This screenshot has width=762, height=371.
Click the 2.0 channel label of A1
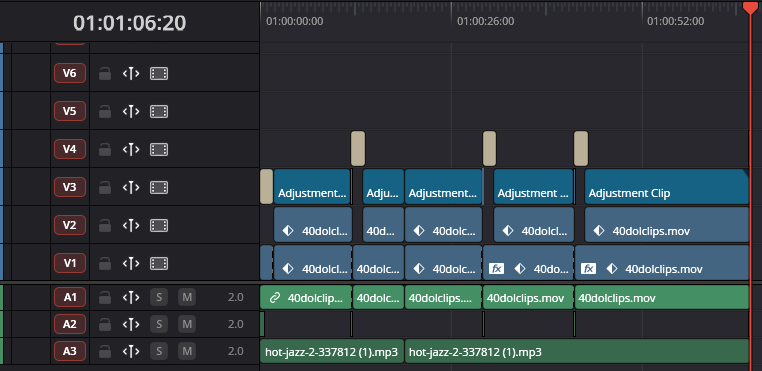point(236,297)
